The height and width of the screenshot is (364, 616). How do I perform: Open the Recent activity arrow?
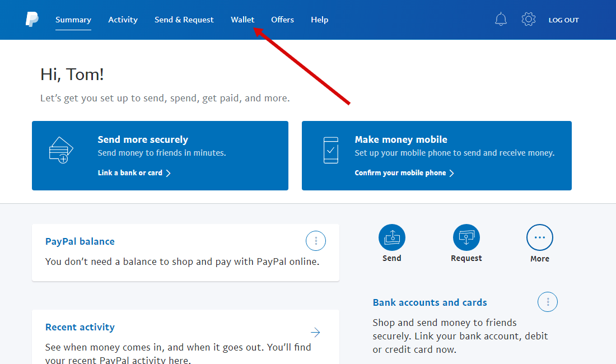(315, 332)
